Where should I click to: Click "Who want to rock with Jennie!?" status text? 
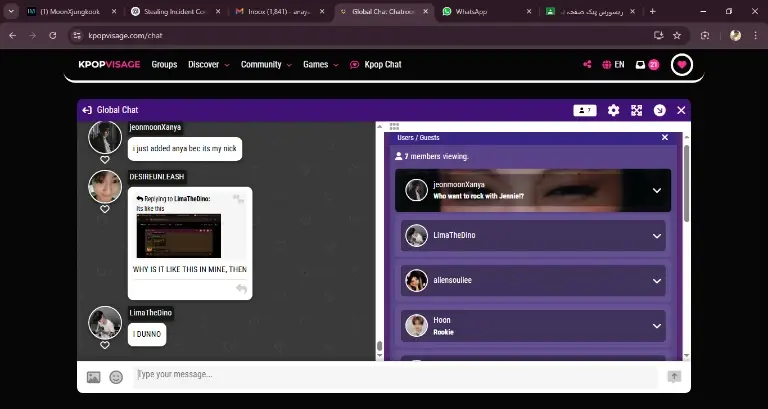[x=479, y=196]
